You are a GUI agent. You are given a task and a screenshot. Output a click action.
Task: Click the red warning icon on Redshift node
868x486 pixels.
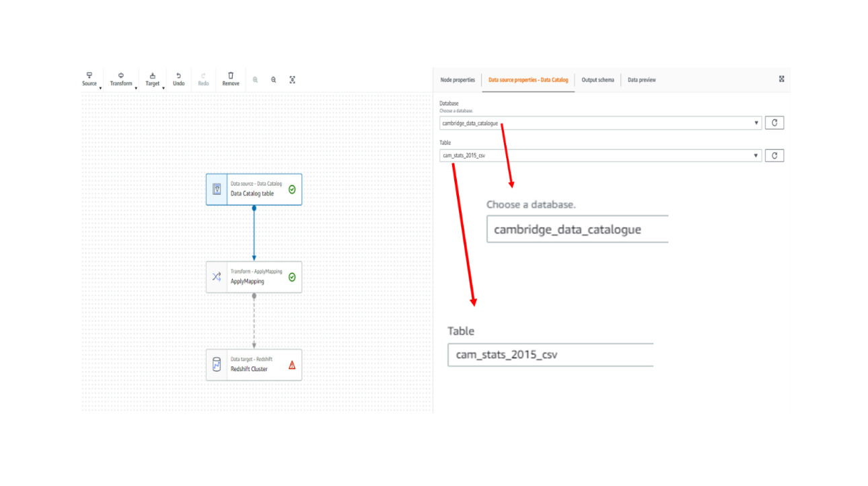click(292, 365)
